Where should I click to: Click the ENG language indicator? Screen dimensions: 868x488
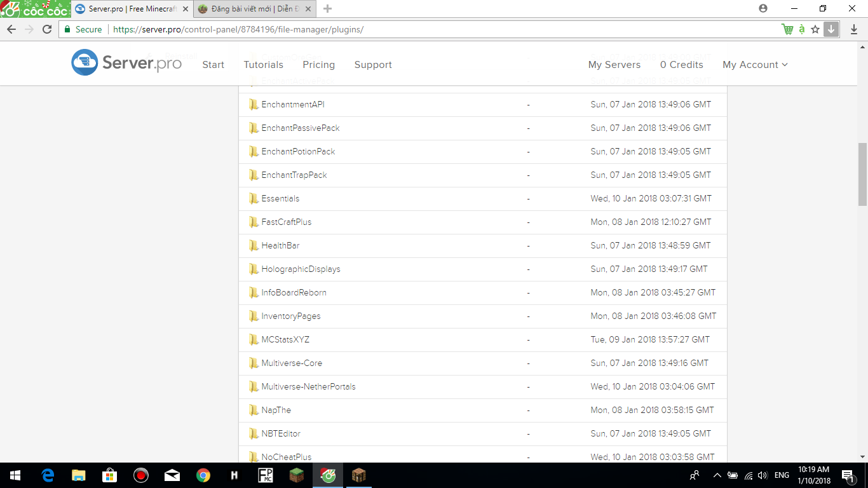(x=782, y=475)
